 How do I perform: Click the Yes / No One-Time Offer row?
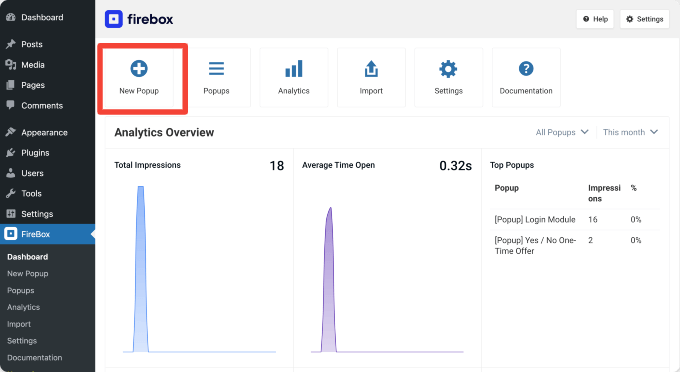click(575, 245)
